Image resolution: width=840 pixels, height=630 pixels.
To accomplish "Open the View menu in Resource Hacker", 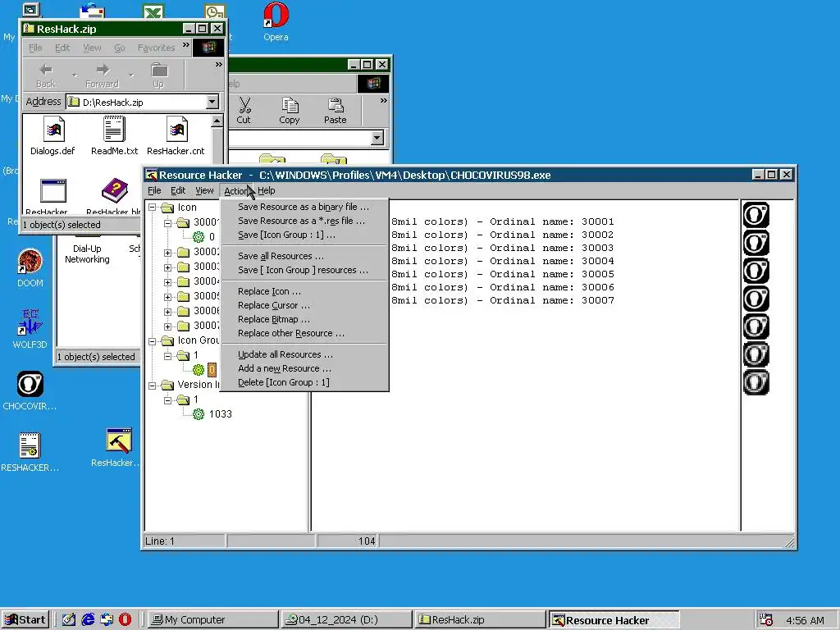I will (x=204, y=190).
